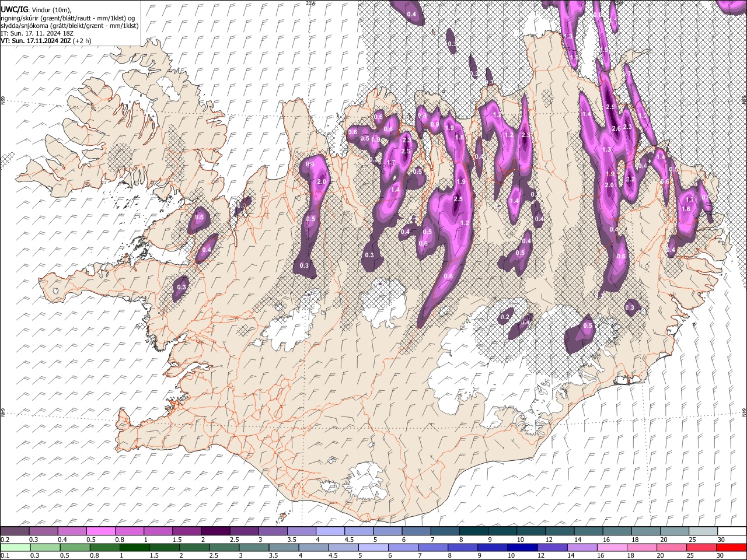Viewport: 747px width, 560px height.
Task: Select upper legend swatch between 0.2 and 0.3
Action: pyautogui.click(x=15, y=531)
